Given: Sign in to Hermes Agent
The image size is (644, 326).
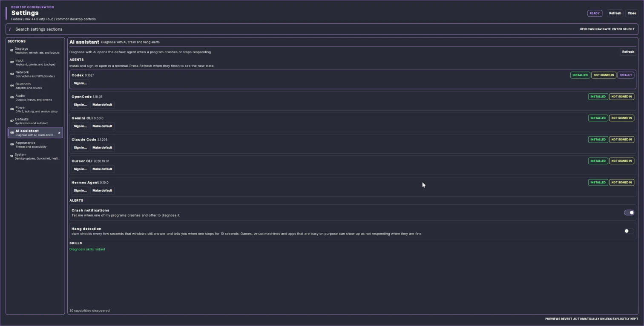Looking at the screenshot, I should coord(80,191).
